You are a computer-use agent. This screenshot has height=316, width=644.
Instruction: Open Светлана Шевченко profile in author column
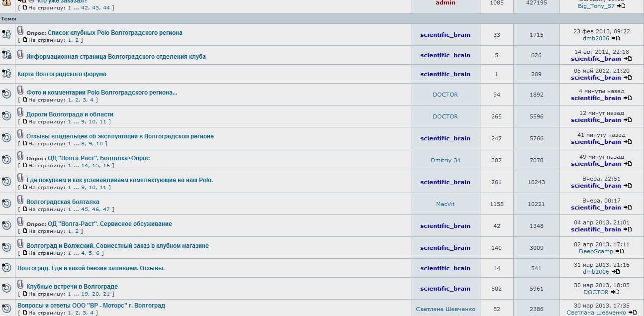tap(445, 309)
